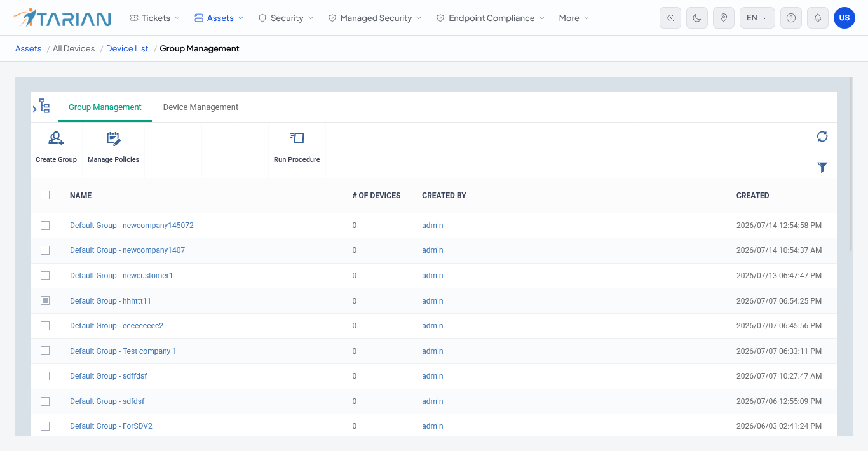Check the select-all checkbox in header

click(x=45, y=195)
